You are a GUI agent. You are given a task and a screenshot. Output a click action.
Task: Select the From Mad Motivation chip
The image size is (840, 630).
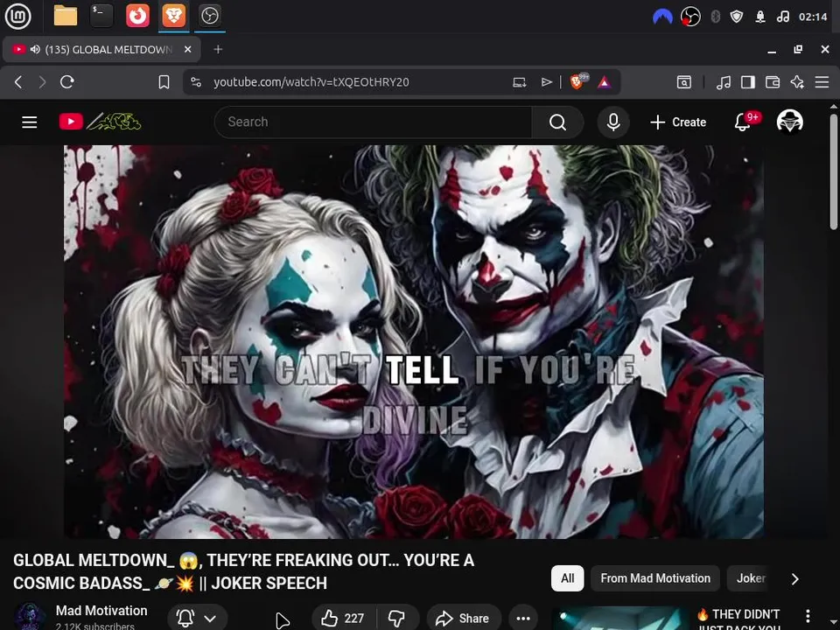coord(655,578)
